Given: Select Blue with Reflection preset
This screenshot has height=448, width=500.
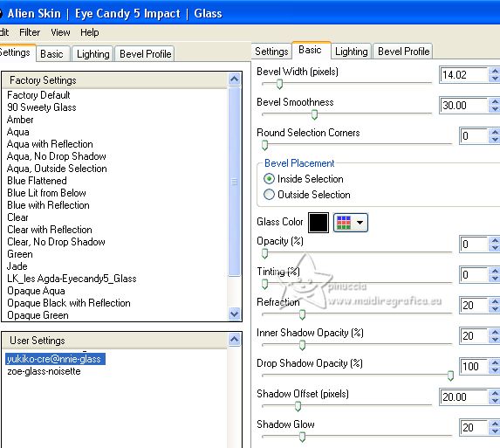Looking at the screenshot, I should click(48, 205).
